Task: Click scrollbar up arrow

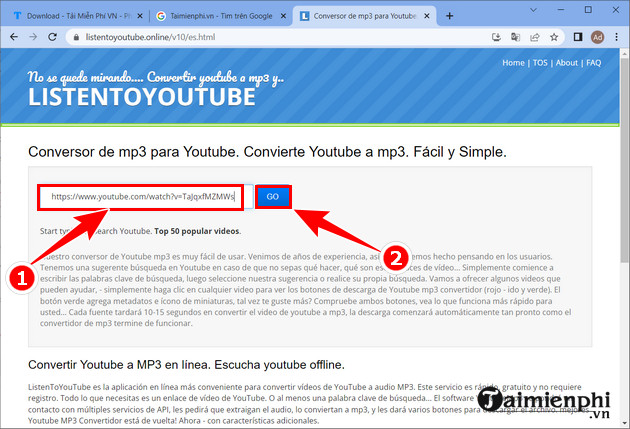Action: click(624, 53)
